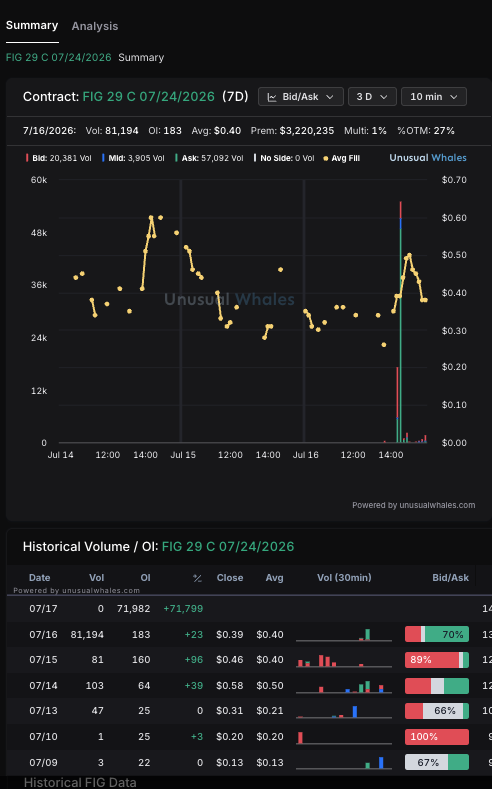
Task: Click the plus/minus change column header icon
Action: coord(197,578)
